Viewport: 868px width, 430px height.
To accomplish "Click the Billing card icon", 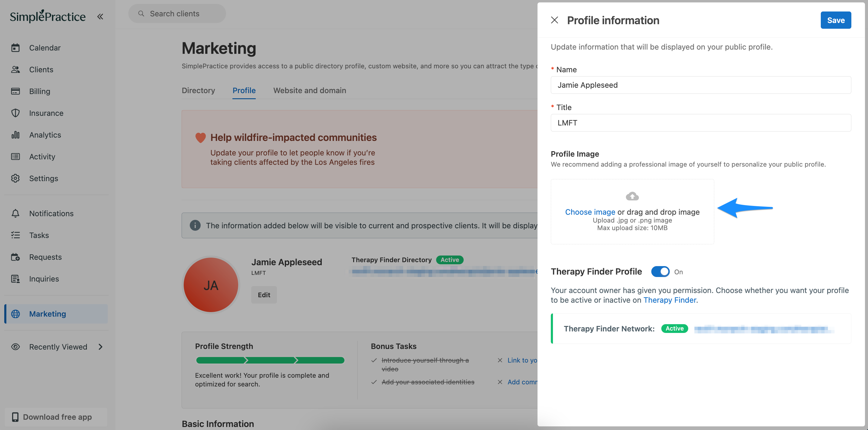I will point(15,91).
